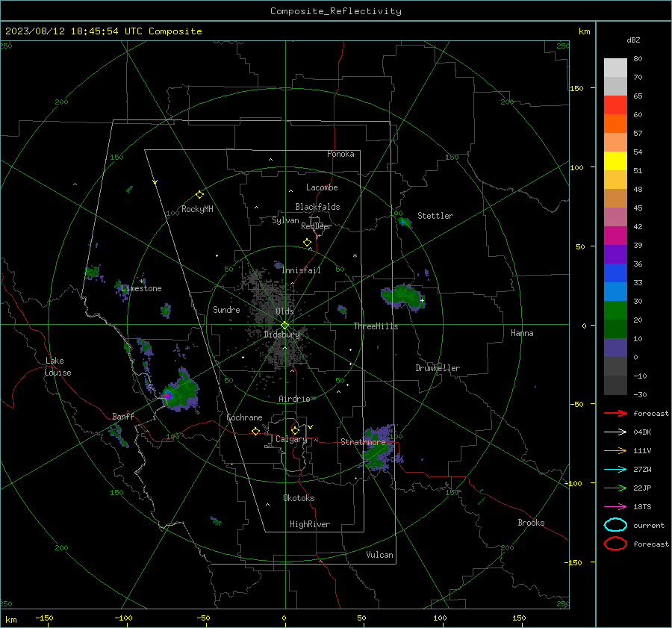Click the yellow diamond radar center at Olds
Screen dimensions: 672x628
point(284,326)
